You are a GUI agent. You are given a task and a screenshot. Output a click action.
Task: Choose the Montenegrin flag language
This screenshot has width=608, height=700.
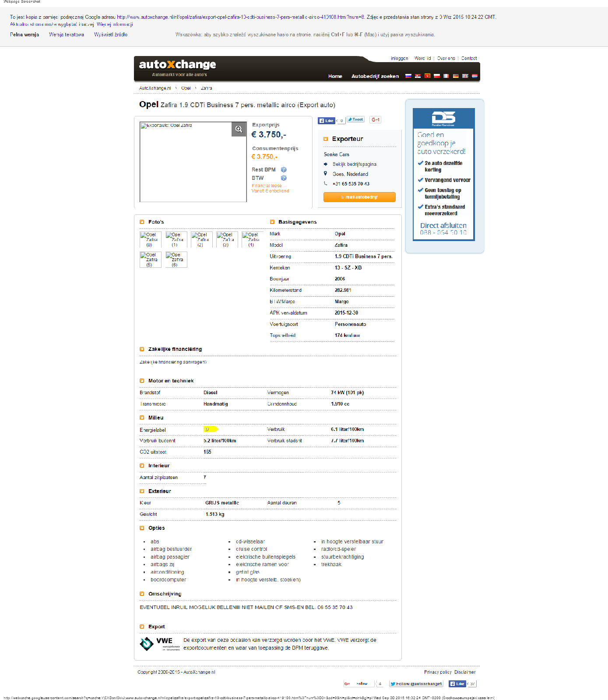[x=427, y=76]
